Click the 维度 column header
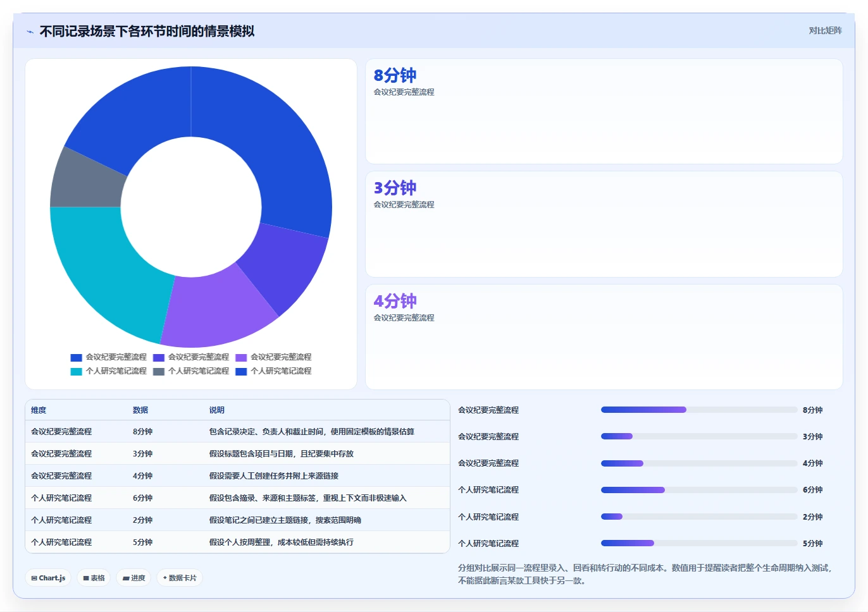This screenshot has width=868, height=612. coord(39,410)
